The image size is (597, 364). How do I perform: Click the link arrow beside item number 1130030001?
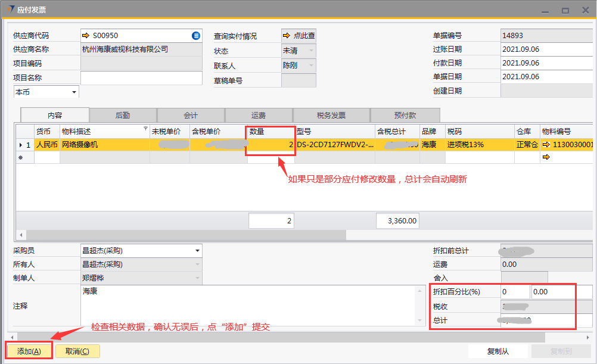(546, 145)
